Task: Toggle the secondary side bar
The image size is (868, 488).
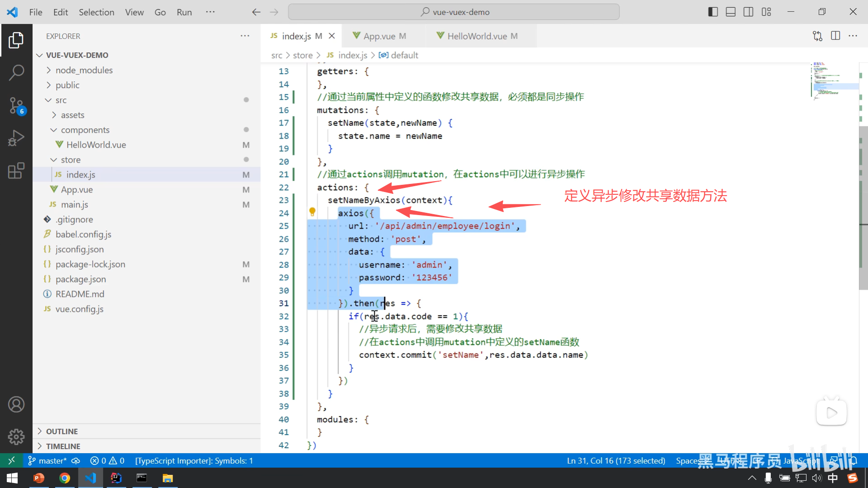Action: coord(748,12)
